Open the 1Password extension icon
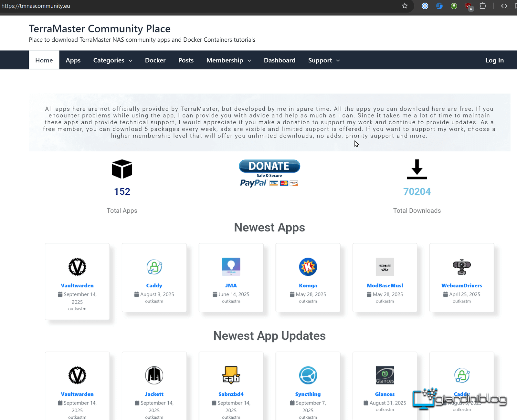This screenshot has width=517, height=420. tap(425, 6)
